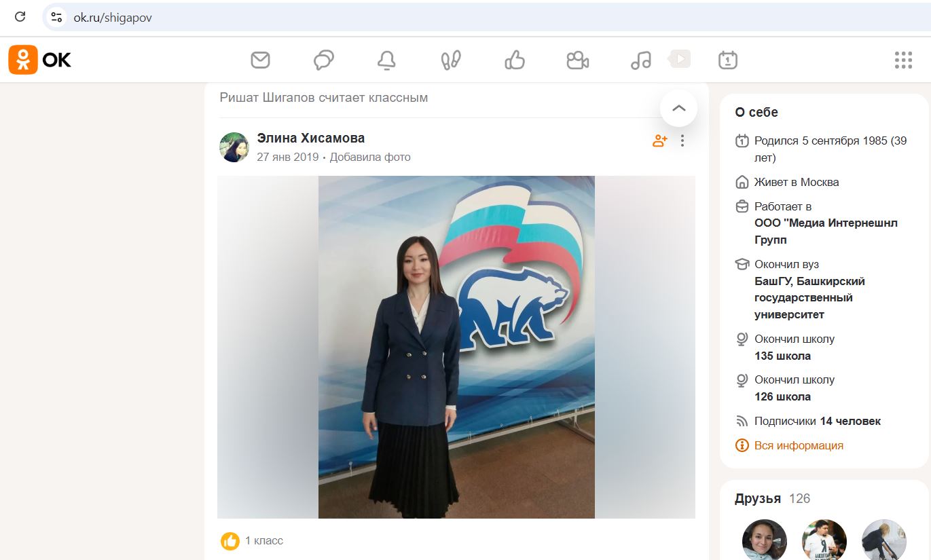Viewport: 931px width, 560px height.
Task: Click text Ришат Шигапов считает классным
Action: tap(324, 97)
